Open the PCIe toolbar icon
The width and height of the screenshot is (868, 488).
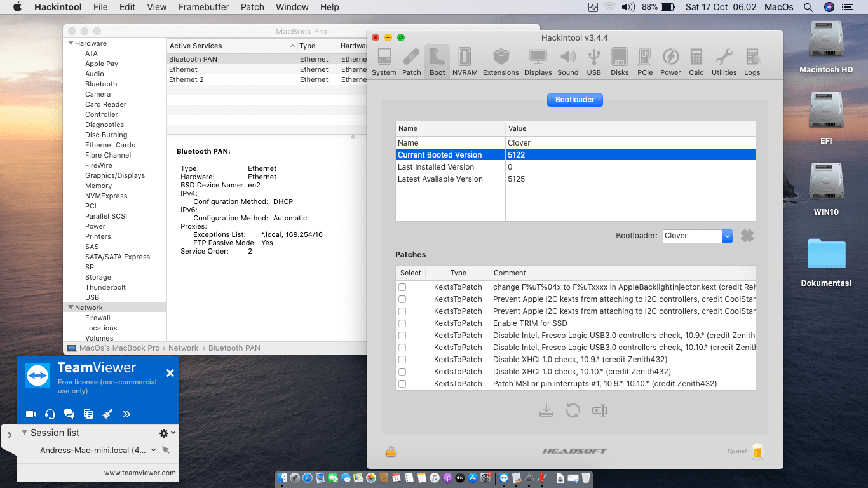tap(645, 62)
